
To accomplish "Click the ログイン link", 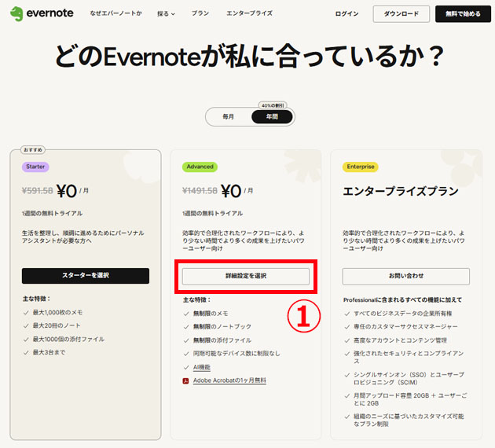I will (x=346, y=13).
